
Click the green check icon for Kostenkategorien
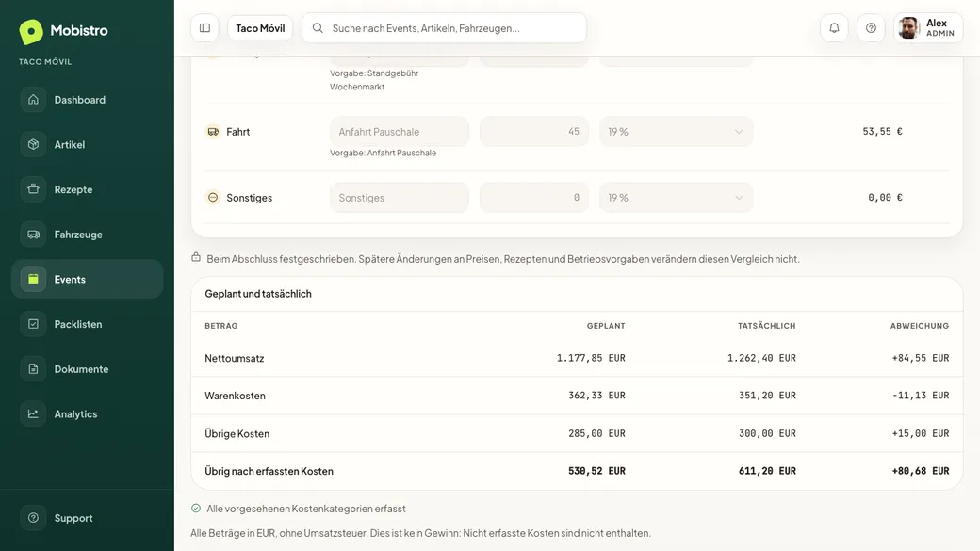point(196,509)
